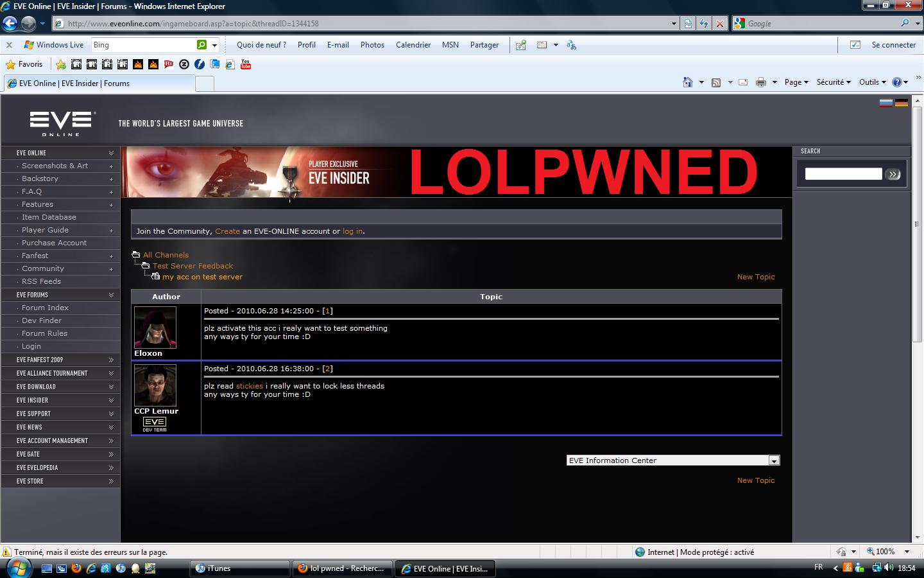The width and height of the screenshot is (924, 578).
Task: Click the Screenshots & Art sidebar item
Action: pyautogui.click(x=55, y=166)
